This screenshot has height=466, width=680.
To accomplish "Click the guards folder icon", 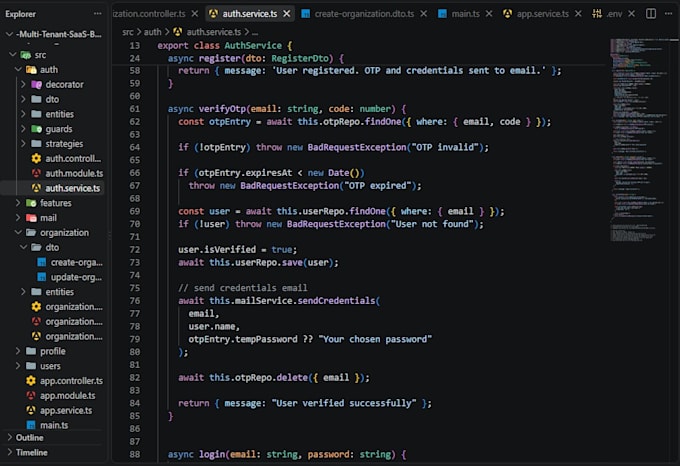I will pos(36,129).
